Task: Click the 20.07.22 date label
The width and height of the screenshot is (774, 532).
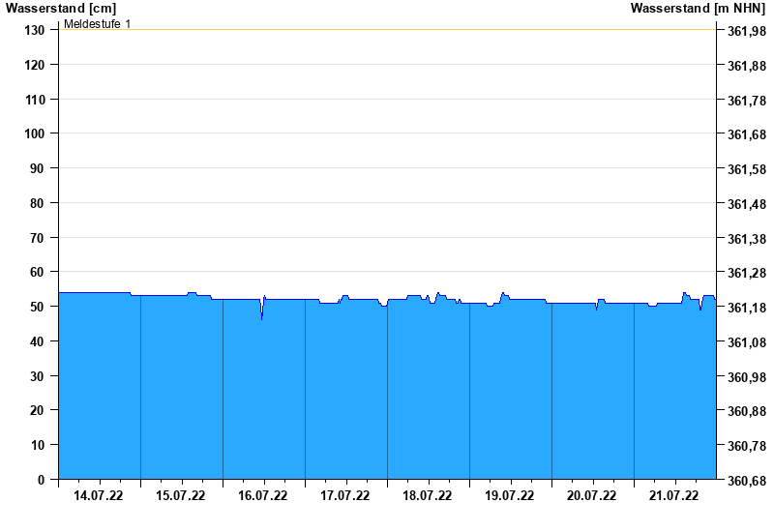Action: click(592, 496)
